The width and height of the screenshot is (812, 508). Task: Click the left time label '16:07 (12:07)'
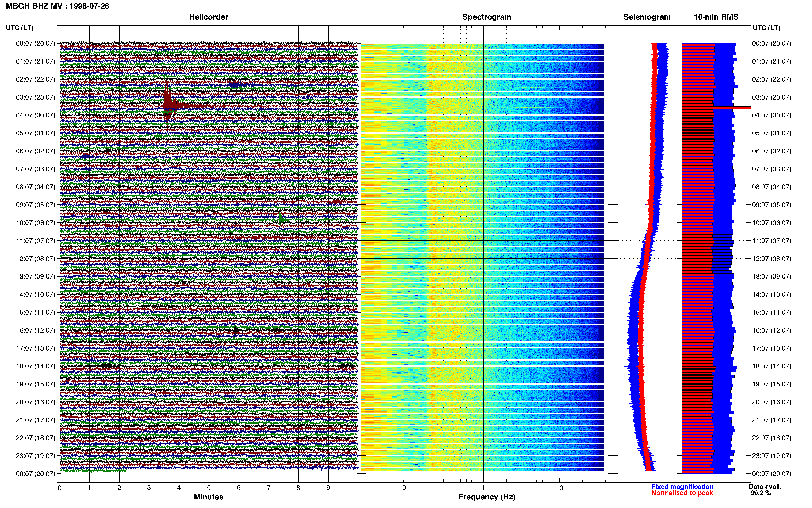click(x=35, y=330)
